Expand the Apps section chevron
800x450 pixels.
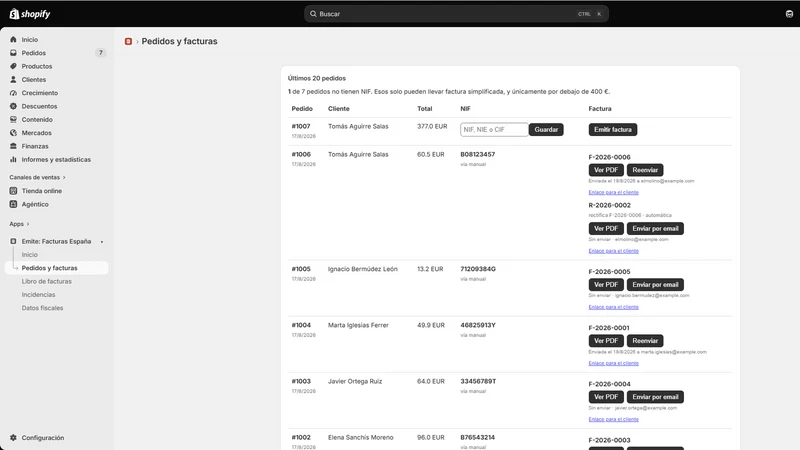point(28,224)
